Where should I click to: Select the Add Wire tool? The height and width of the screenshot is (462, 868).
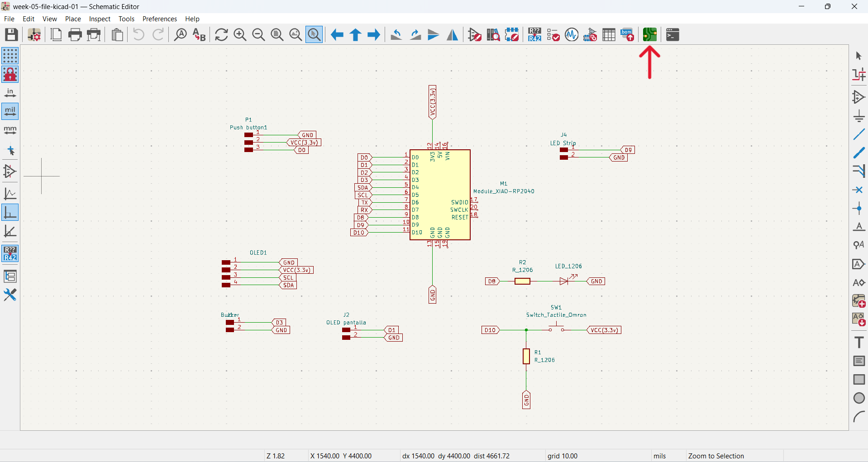[x=858, y=134]
